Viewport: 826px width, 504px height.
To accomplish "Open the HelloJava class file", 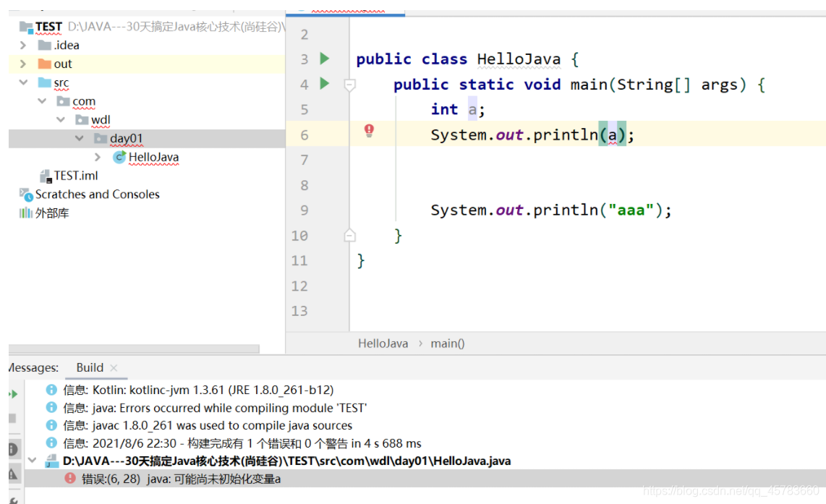I will point(154,157).
